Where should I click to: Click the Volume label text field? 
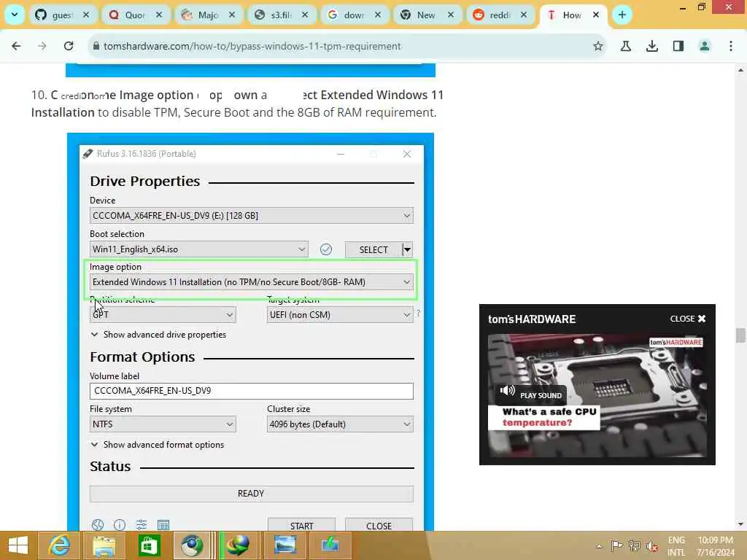point(251,391)
